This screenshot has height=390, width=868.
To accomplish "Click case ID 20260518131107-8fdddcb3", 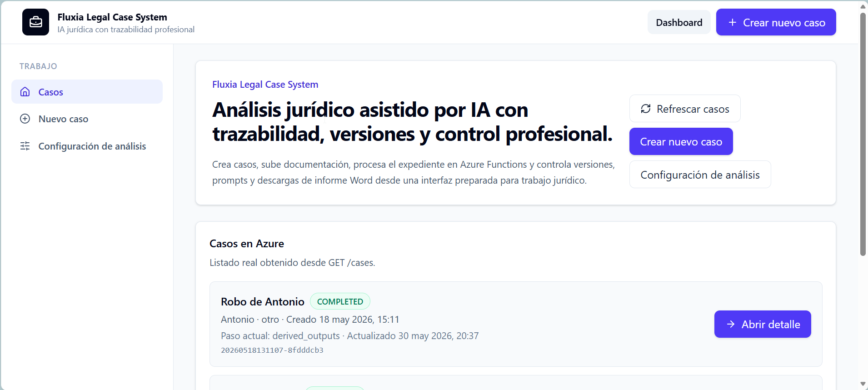I will tap(272, 350).
